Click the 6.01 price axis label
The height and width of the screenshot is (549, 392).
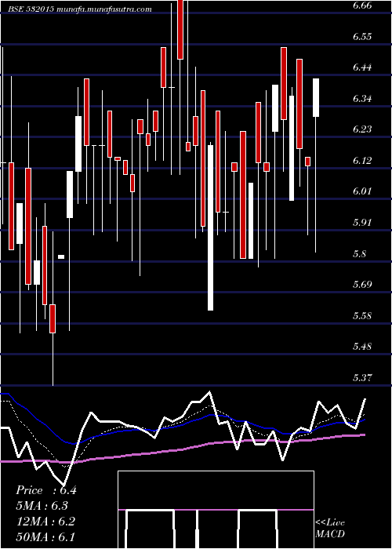pos(362,191)
